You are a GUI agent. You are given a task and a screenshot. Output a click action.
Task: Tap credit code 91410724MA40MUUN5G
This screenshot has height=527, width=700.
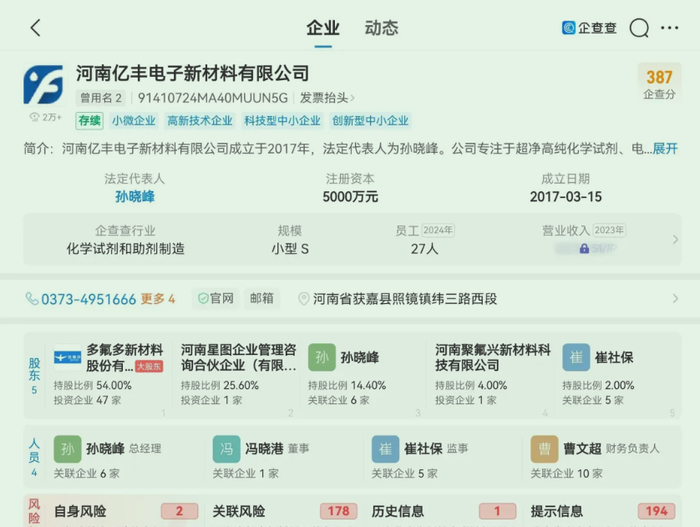(x=213, y=98)
